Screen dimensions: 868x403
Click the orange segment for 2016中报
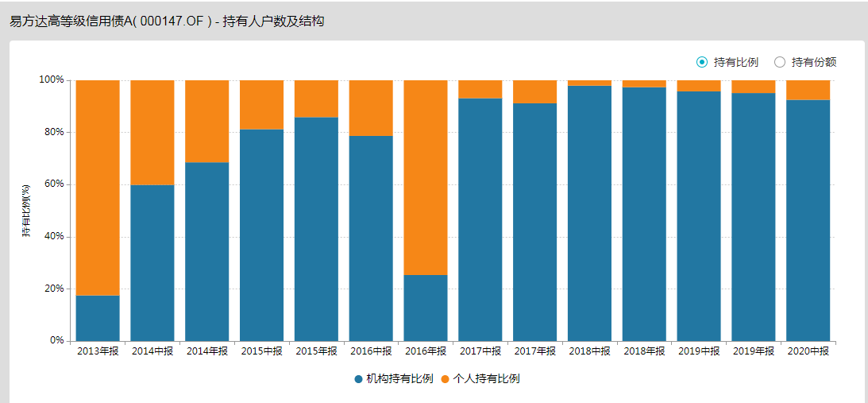(x=371, y=108)
